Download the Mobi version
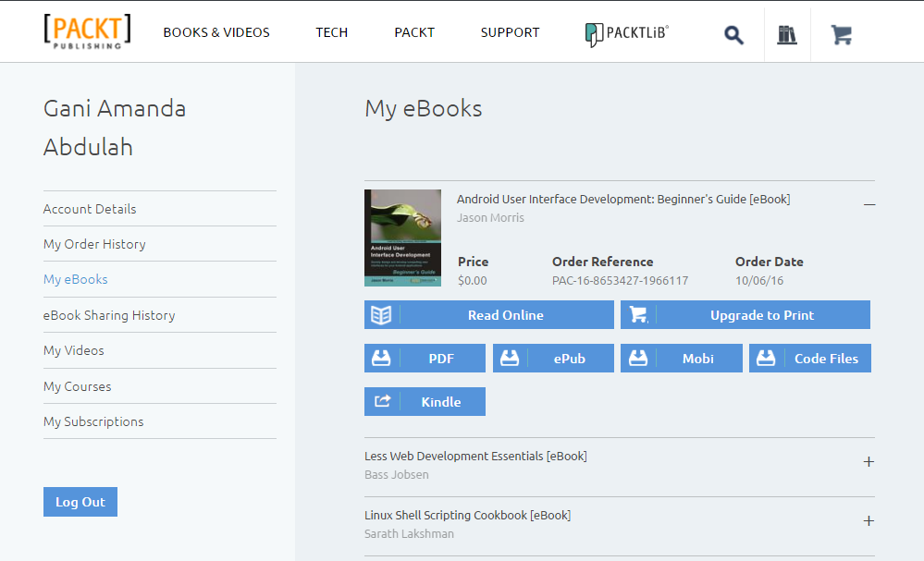The height and width of the screenshot is (561, 924). coord(682,358)
